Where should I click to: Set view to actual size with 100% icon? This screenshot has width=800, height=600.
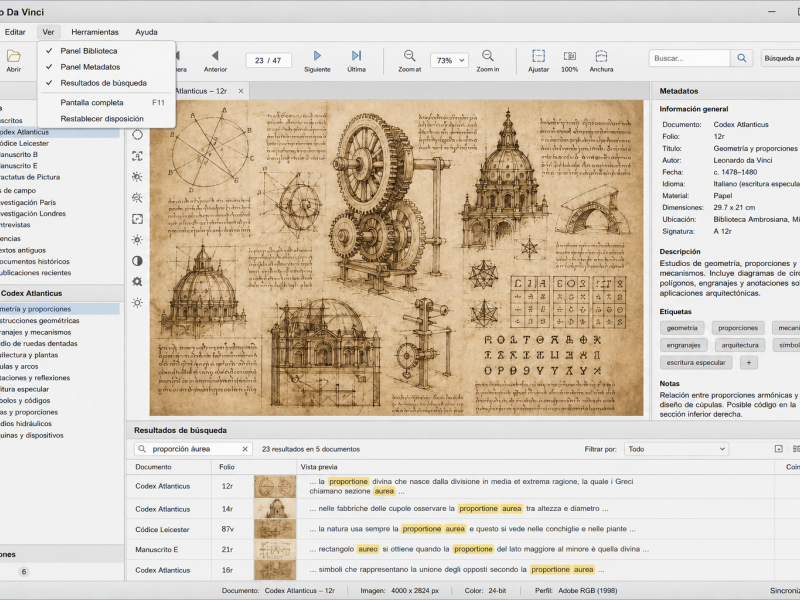(x=569, y=56)
